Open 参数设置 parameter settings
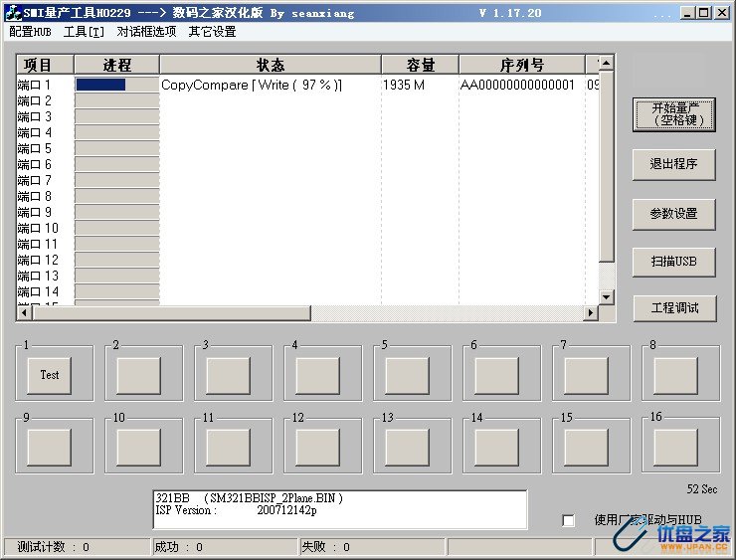Viewport: 736px width, 560px height. pyautogui.click(x=673, y=213)
